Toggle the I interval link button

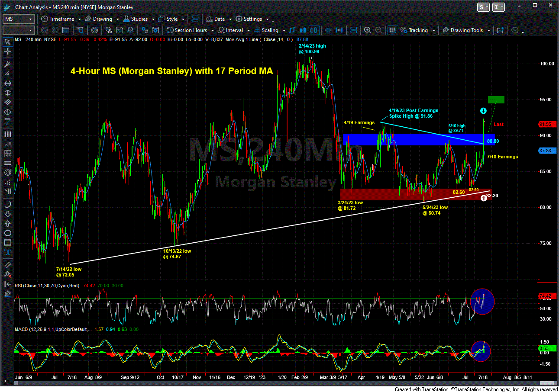pos(498,7)
